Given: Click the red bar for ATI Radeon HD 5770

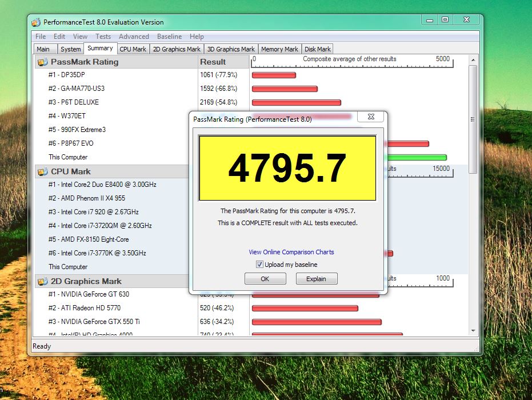Looking at the screenshot, I should pyautogui.click(x=305, y=308).
